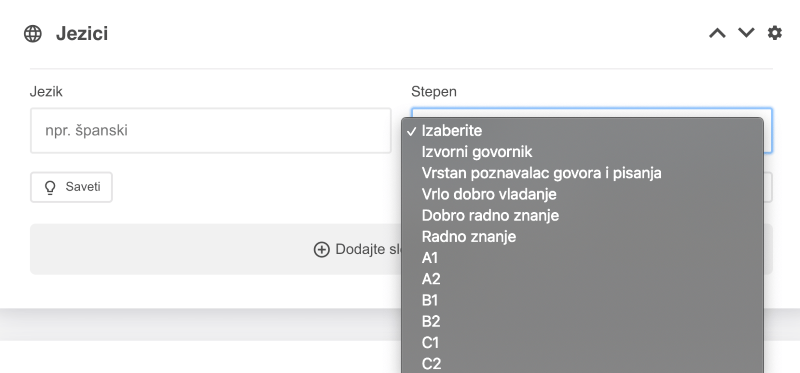Open Jezici section settings gear
Viewport: 800px width, 373px height.
774,33
